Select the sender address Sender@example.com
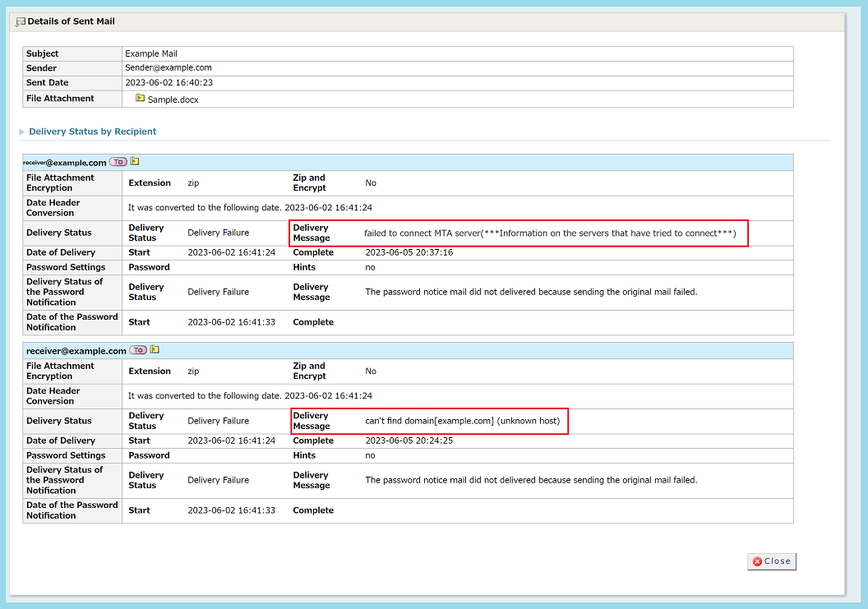 point(169,67)
